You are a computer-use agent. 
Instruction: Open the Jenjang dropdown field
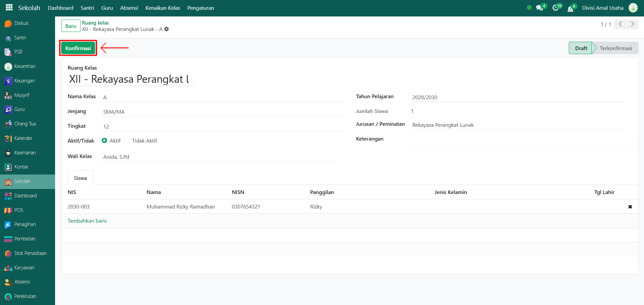click(x=222, y=112)
